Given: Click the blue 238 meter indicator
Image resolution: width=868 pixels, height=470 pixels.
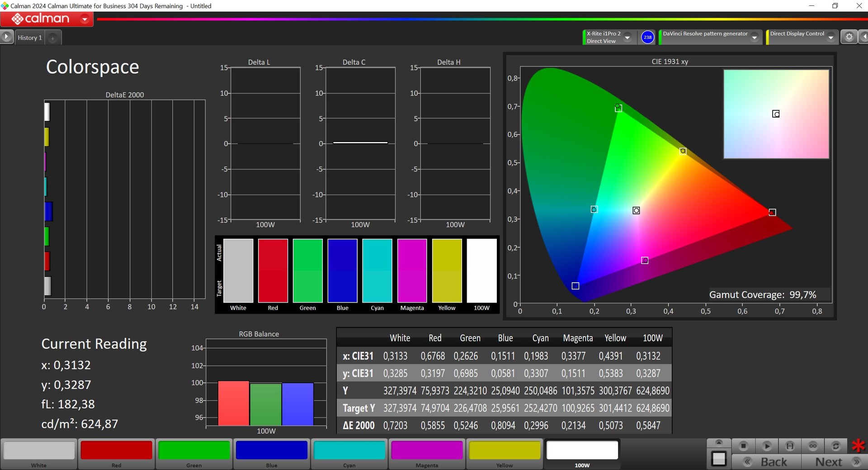Looking at the screenshot, I should tap(647, 37).
